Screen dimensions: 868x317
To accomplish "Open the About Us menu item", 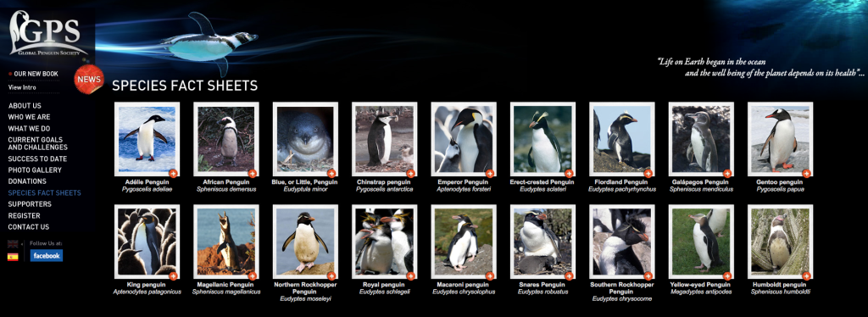I will tap(25, 106).
